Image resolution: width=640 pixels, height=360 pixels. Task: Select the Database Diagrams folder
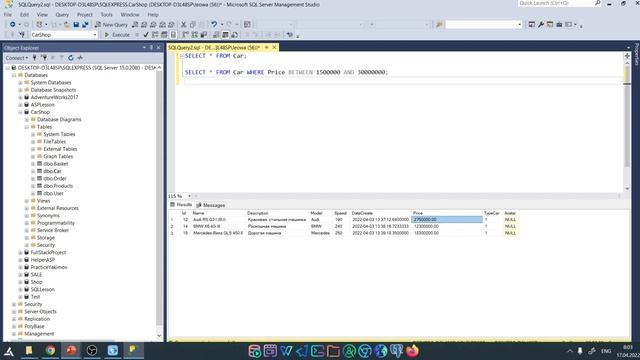(x=59, y=119)
